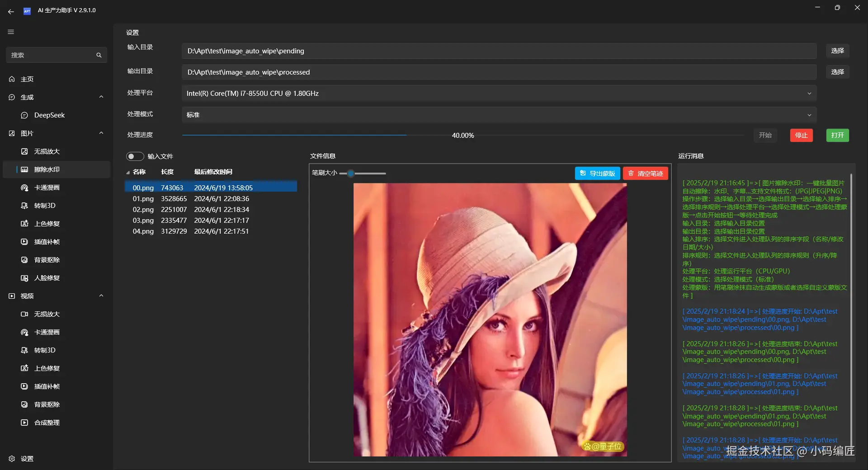Select 上色修复 icon under 图片
The height and width of the screenshot is (470, 868).
point(24,224)
